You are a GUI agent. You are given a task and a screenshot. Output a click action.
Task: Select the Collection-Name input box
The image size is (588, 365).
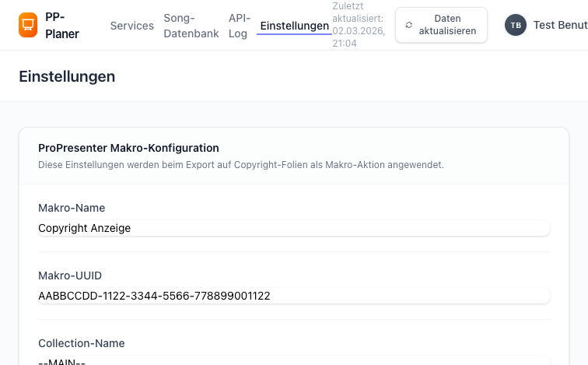(x=294, y=361)
